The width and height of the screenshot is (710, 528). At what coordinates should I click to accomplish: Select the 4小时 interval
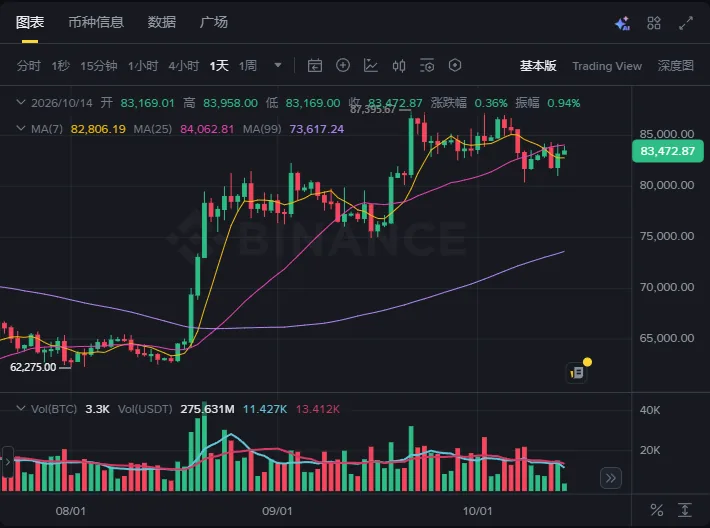tap(184, 66)
